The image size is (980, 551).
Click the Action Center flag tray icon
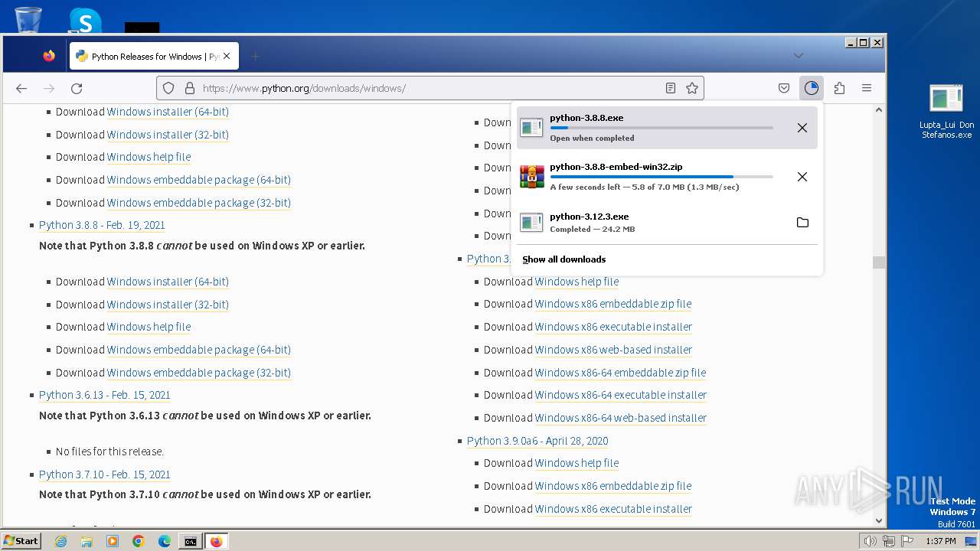(x=907, y=541)
